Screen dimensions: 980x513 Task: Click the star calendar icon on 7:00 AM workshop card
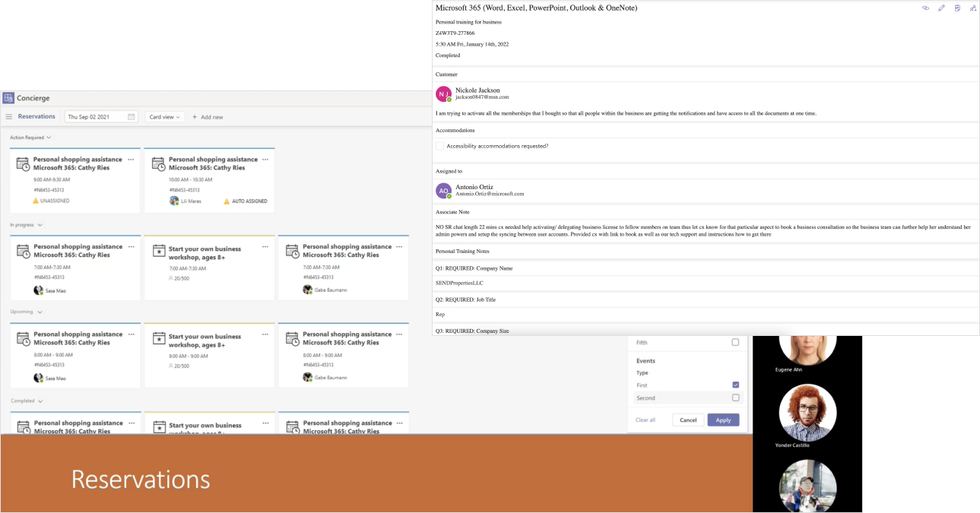click(x=159, y=251)
